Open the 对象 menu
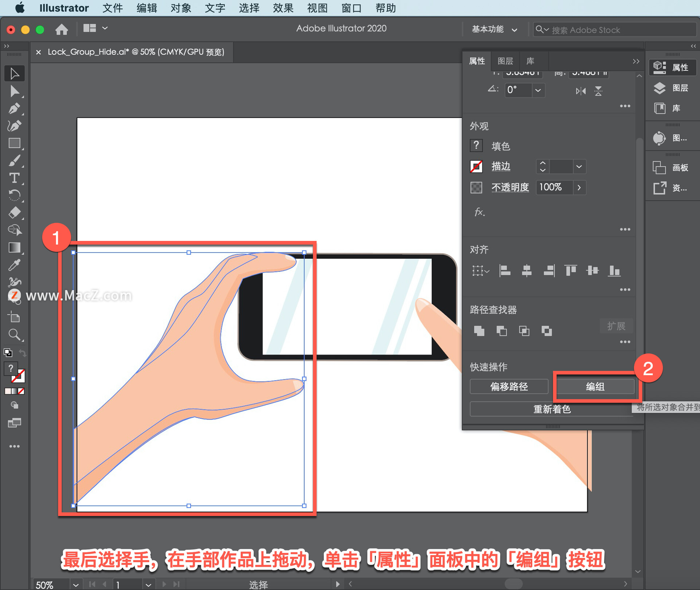The height and width of the screenshot is (590, 700). coord(181,8)
